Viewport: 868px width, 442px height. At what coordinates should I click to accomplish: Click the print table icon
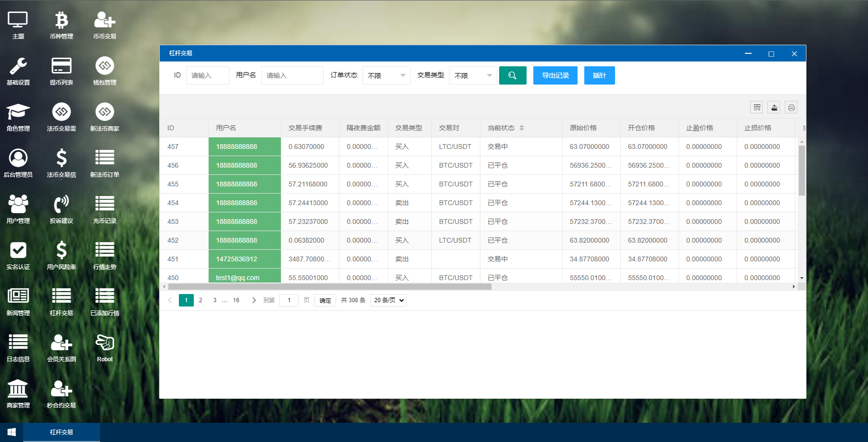point(791,107)
